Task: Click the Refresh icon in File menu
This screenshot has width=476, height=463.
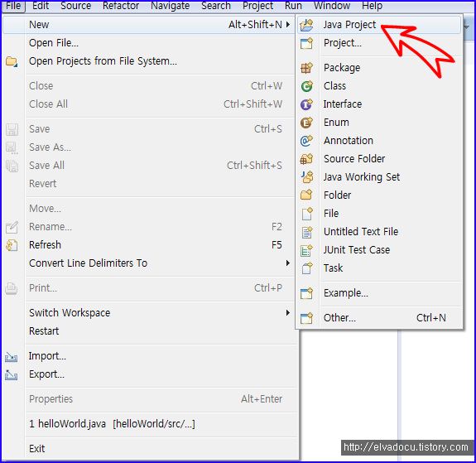Action: click(x=12, y=245)
